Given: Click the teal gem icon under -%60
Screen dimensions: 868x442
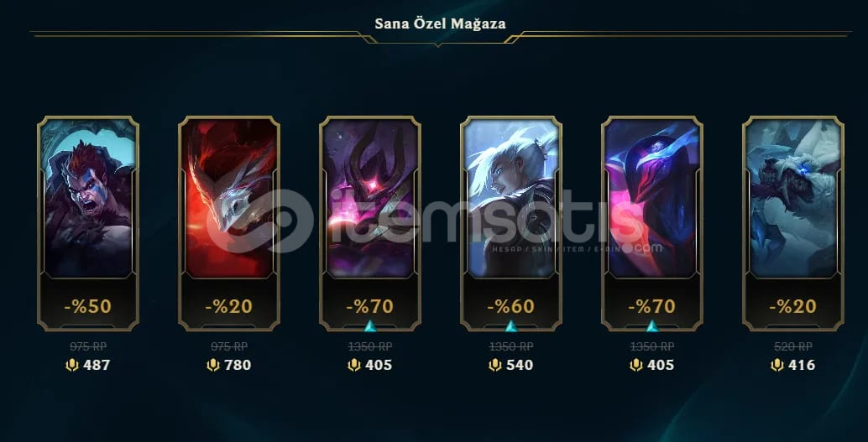Looking at the screenshot, I should (511, 325).
